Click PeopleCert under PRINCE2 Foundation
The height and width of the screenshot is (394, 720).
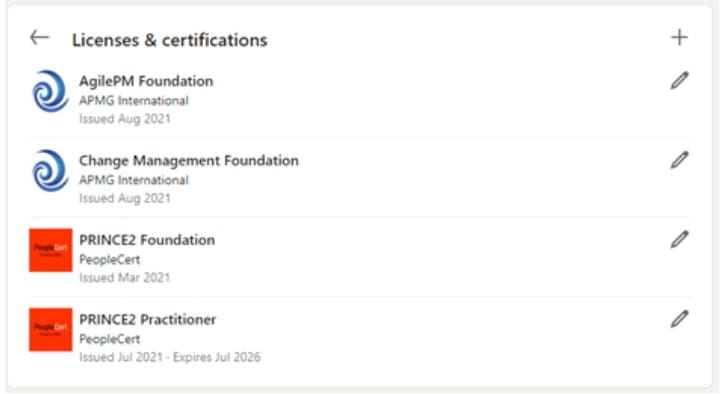click(110, 259)
